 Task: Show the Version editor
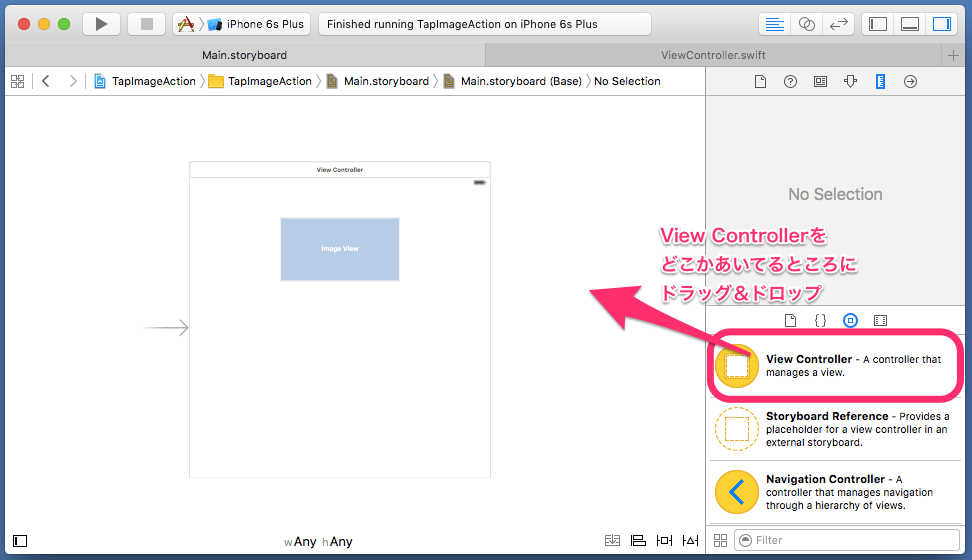839,24
